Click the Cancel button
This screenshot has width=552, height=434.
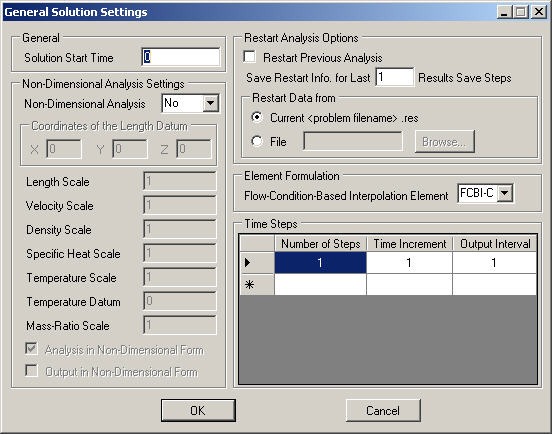tap(383, 410)
